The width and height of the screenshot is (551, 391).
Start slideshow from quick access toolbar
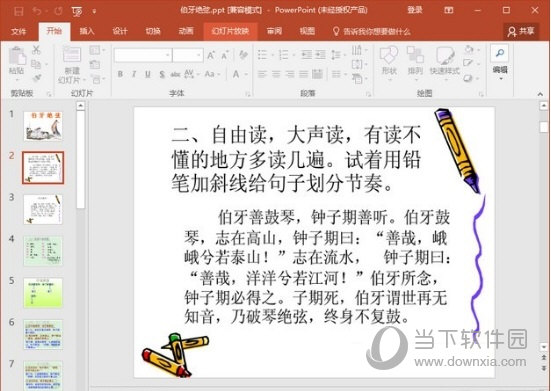tap(77, 12)
